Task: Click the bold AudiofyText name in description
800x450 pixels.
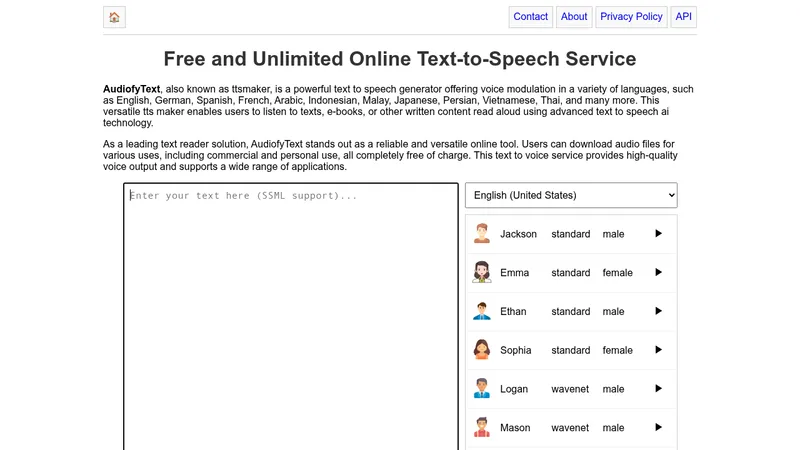Action: coord(132,89)
